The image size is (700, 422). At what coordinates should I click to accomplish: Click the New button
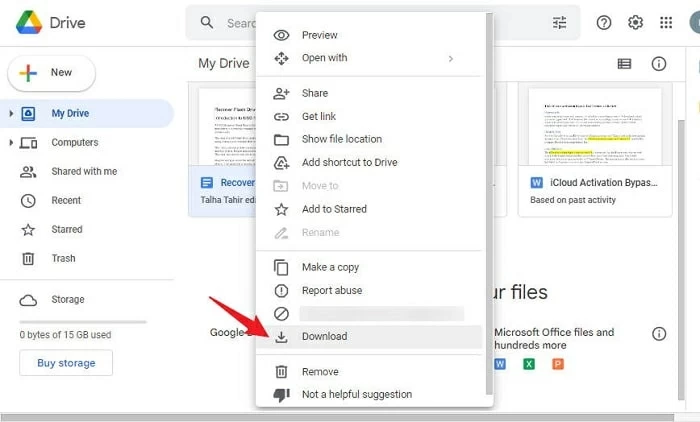coord(51,73)
